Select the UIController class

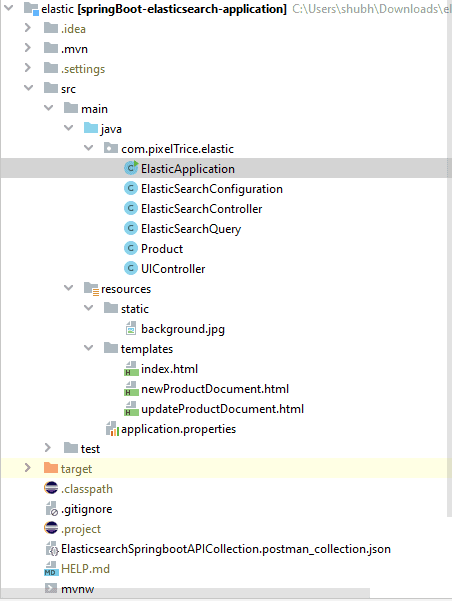[173, 269]
